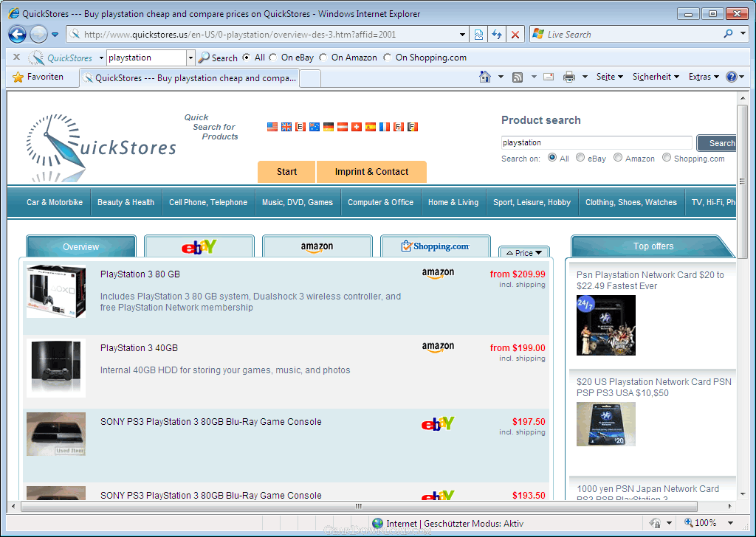The image size is (756, 537).
Task: Open PlayStation 3 40GB product thumbnail
Action: click(56, 368)
